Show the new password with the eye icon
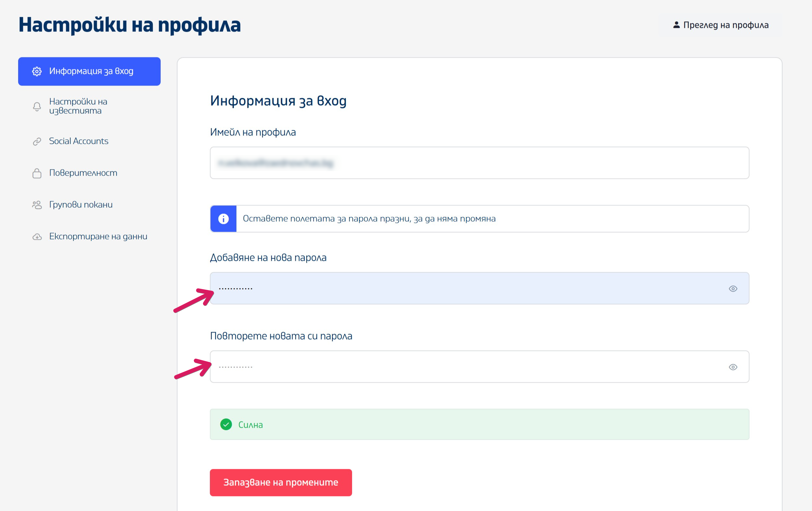This screenshot has width=812, height=511. click(733, 289)
